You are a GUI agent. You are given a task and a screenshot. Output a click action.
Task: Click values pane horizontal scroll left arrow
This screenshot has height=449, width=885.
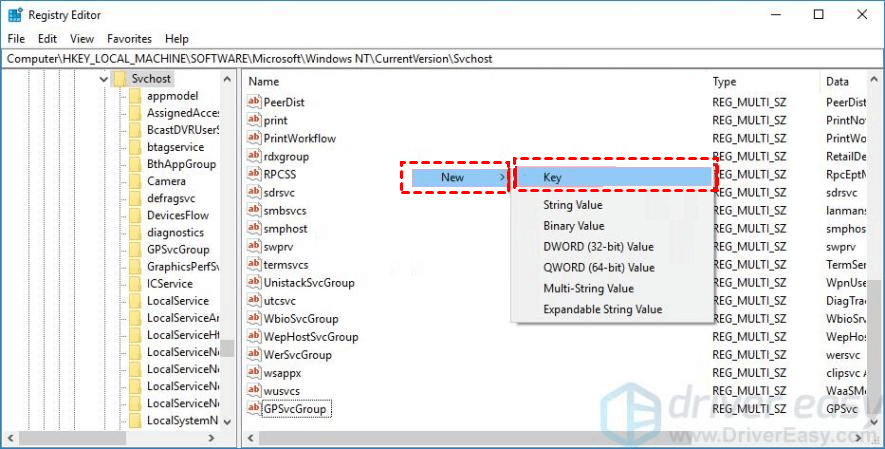[251, 438]
